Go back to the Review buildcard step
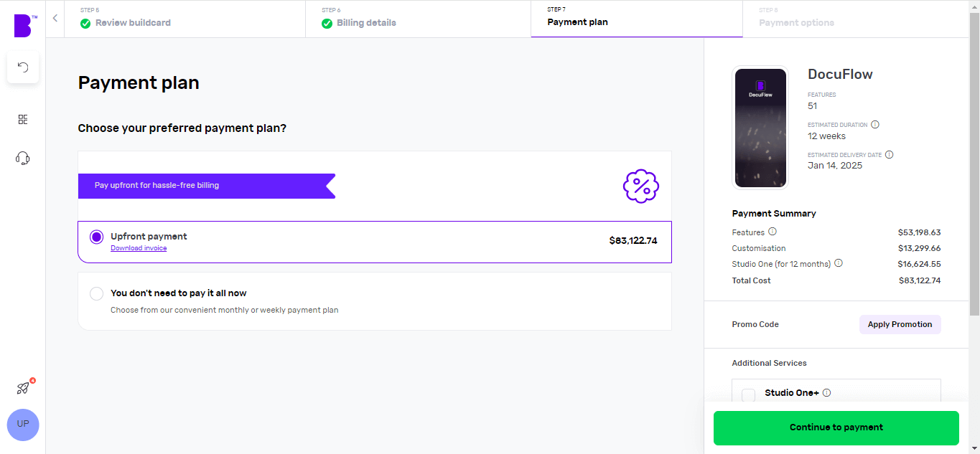Screen dimensions: 980x454 click(133, 22)
